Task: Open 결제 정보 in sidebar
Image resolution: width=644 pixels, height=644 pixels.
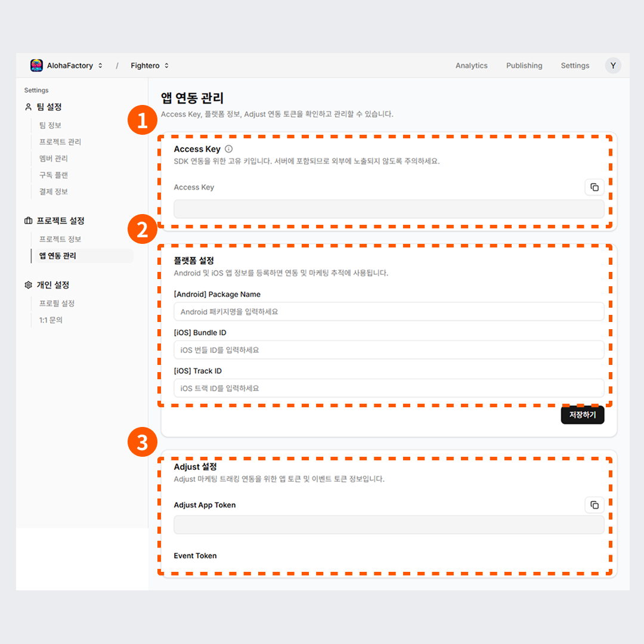Action: (x=54, y=192)
